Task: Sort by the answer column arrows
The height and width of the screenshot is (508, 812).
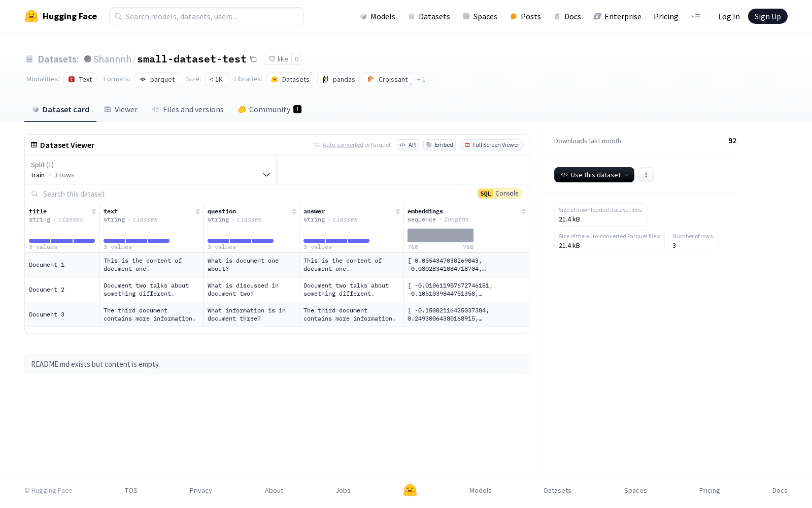Action: point(397,211)
